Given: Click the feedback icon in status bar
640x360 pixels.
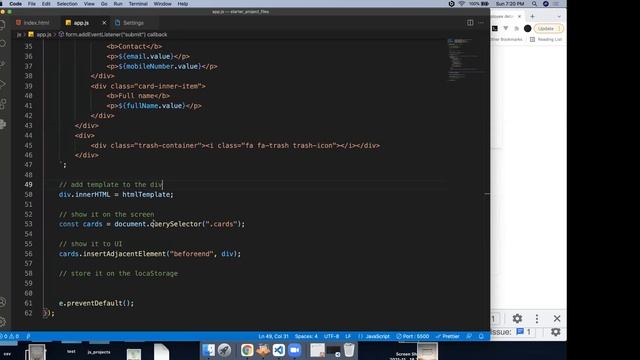Looking at the screenshot, I should point(469,336).
